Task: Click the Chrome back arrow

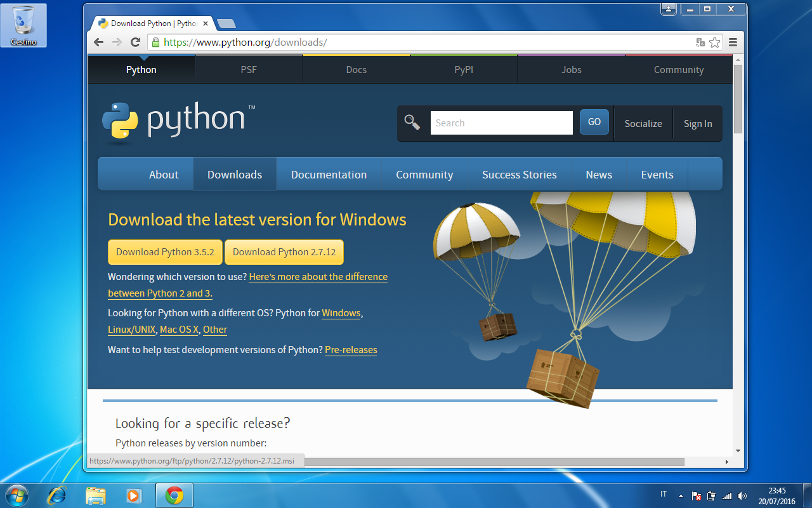Action: click(x=98, y=43)
